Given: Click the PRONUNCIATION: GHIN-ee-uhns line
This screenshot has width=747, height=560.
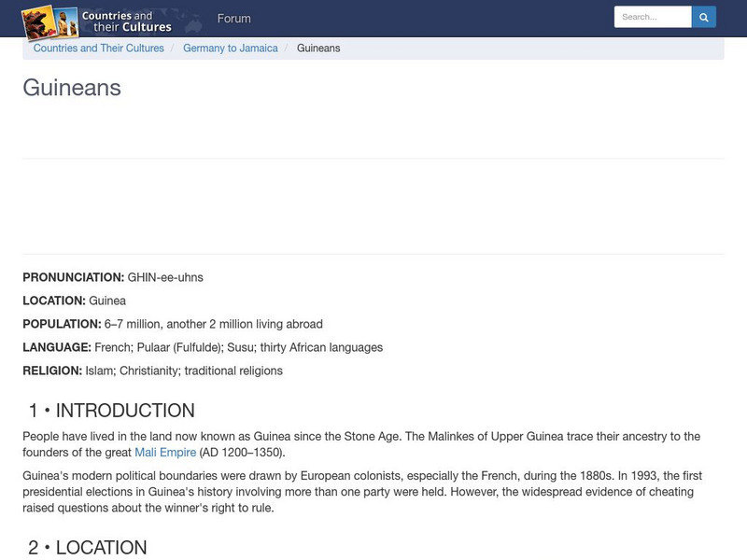Looking at the screenshot, I should tap(113, 277).
